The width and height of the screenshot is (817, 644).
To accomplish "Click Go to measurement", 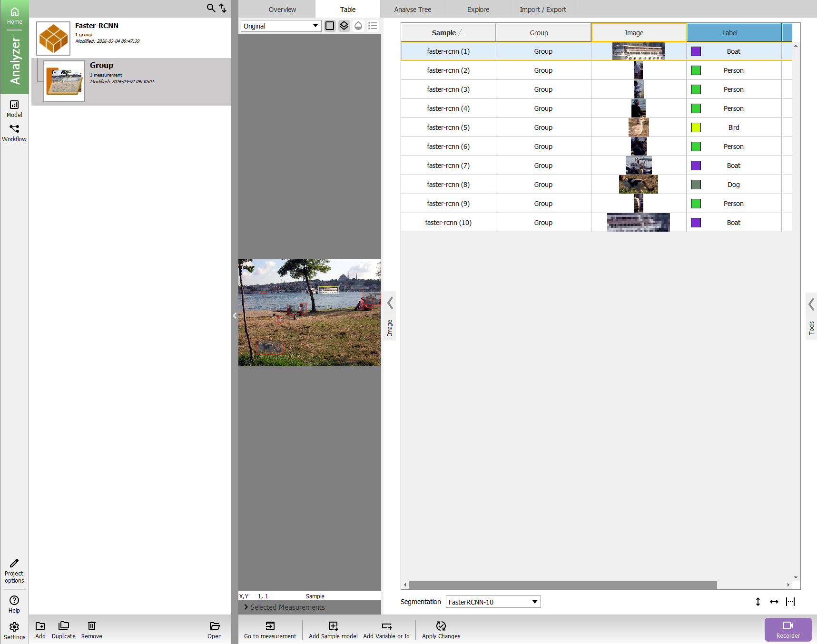I will tap(270, 630).
